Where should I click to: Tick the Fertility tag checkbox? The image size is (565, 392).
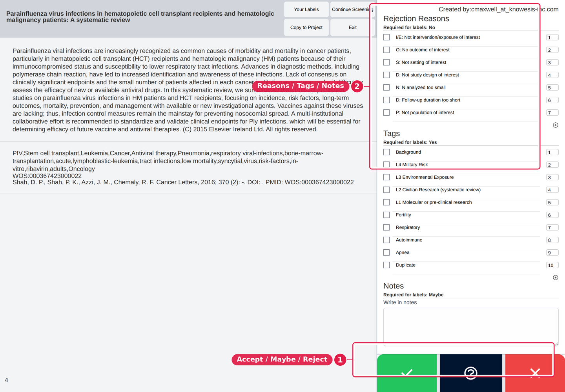386,215
